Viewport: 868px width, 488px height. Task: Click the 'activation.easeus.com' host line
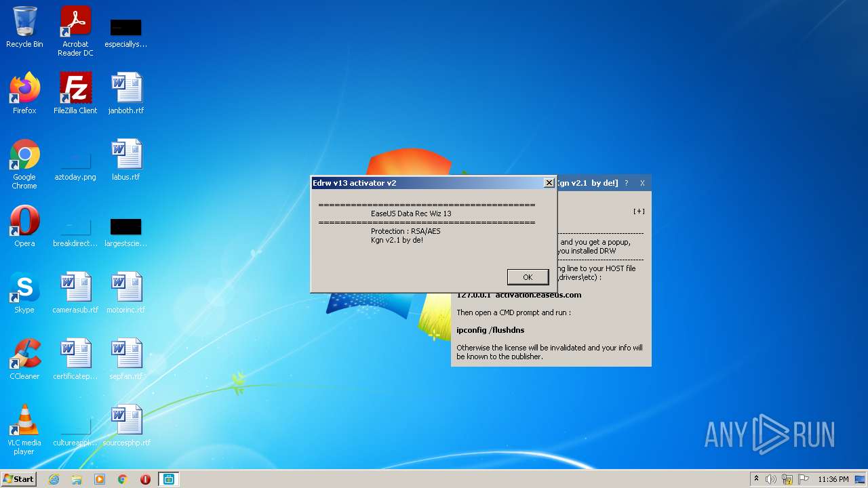(519, 295)
